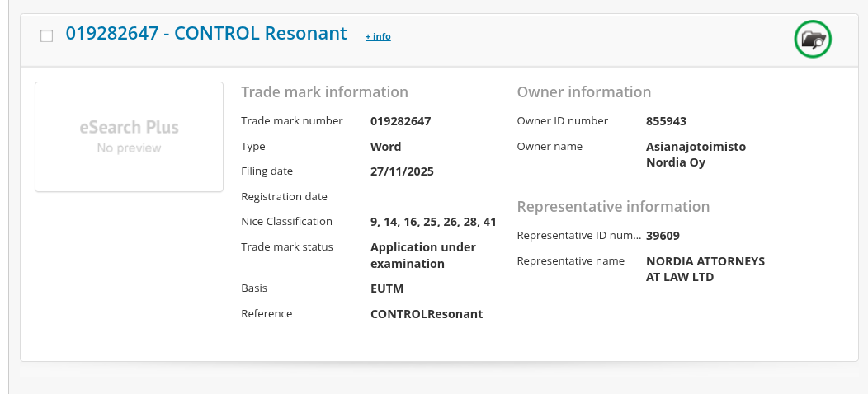Click the filing date 27/11/2025

point(402,171)
